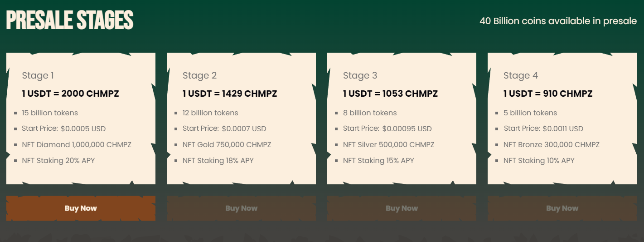
Task: Click the 1 USDT = 2000 CHMPZ rate
Action: pyautogui.click(x=70, y=94)
